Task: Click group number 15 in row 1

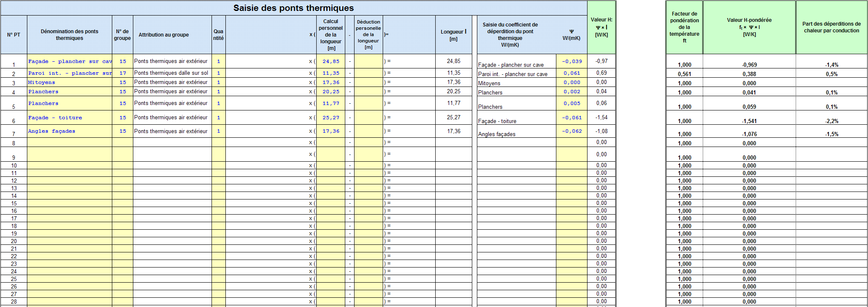Action: coord(123,61)
